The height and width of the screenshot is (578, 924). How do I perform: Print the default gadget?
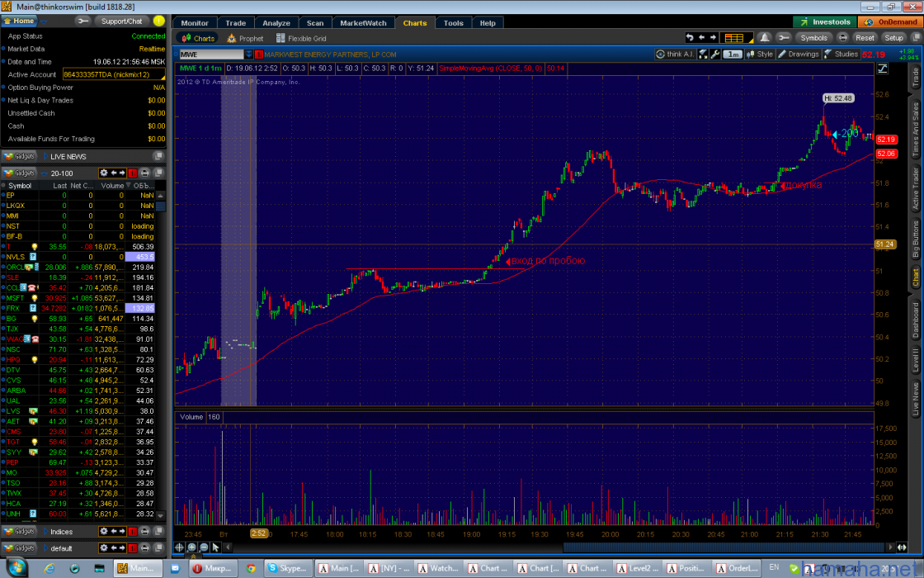[x=144, y=548]
